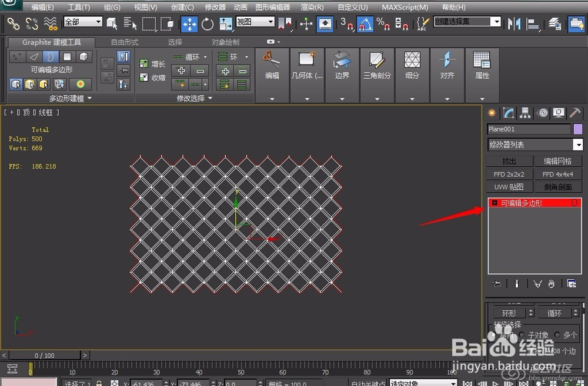Click the 0 / 100 time slider

click(x=45, y=355)
